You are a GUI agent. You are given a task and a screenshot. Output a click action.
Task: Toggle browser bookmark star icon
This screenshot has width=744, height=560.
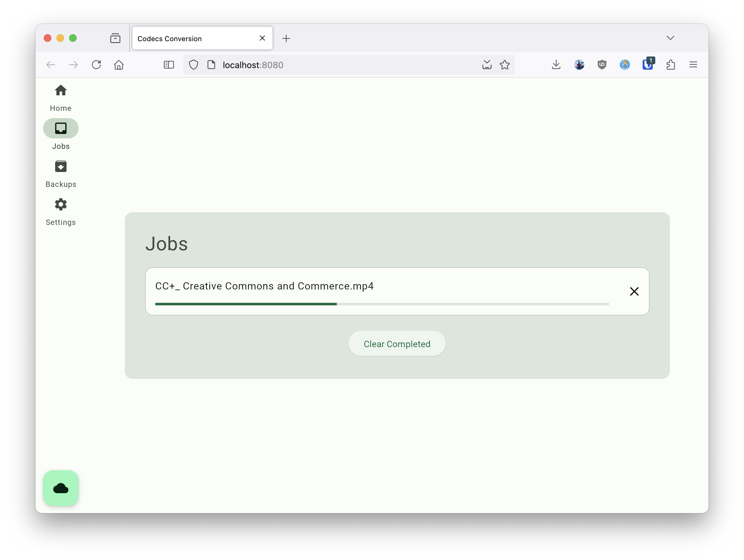505,65
